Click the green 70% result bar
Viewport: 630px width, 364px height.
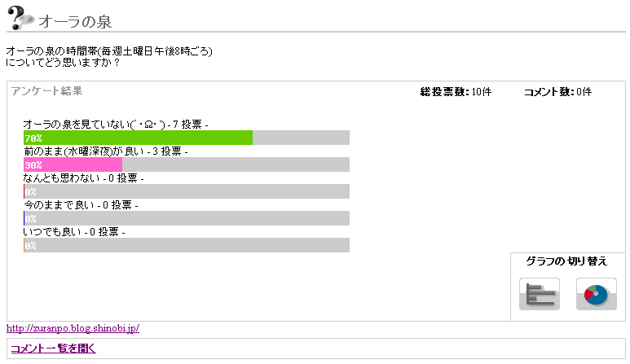coord(139,138)
